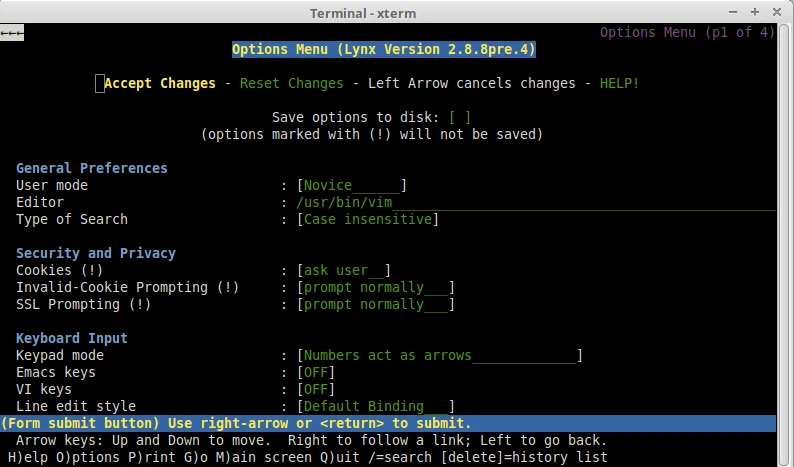Image resolution: width=794 pixels, height=467 pixels.
Task: Click the General Preferences heading
Action: tap(92, 168)
